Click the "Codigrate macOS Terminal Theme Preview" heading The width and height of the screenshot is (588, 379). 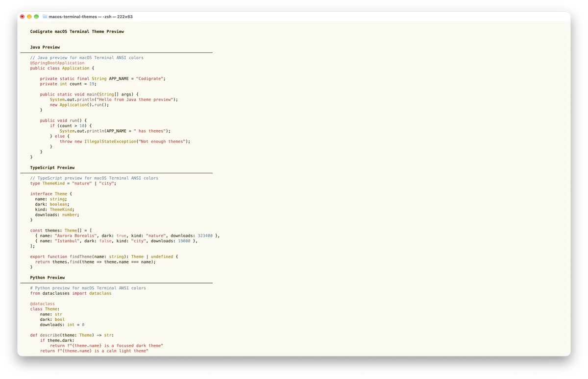pos(77,31)
